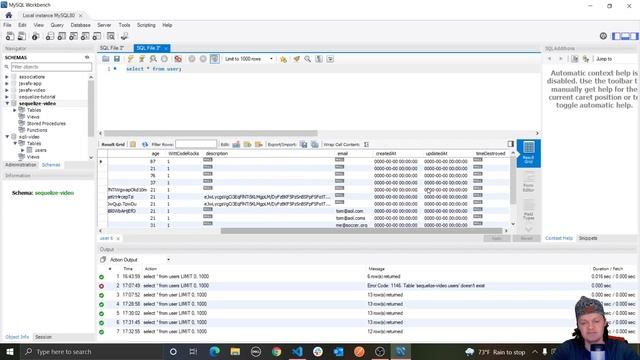Beautify the query with broom icon
The width and height of the screenshot is (640, 360).
296,59
